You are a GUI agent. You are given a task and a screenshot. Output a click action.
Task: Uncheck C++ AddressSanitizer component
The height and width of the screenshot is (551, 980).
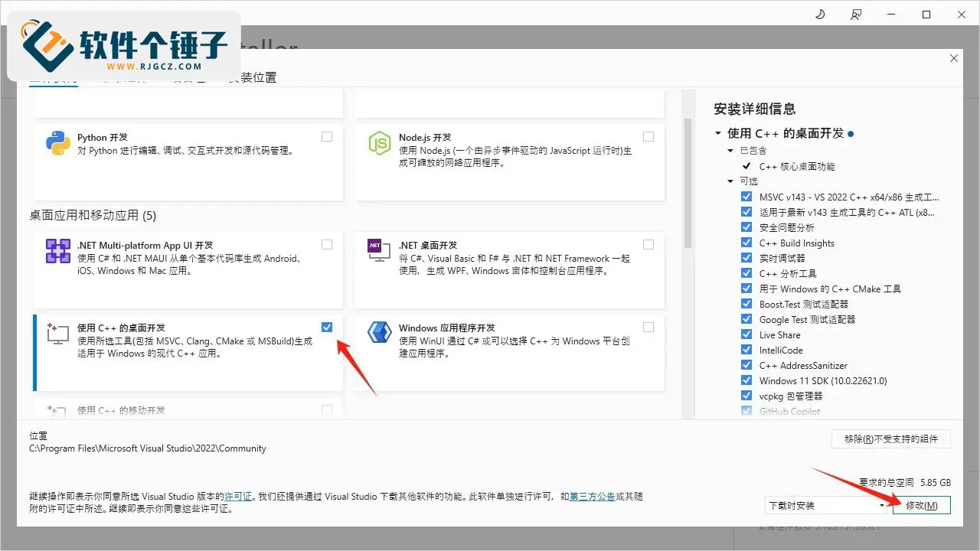pos(746,365)
